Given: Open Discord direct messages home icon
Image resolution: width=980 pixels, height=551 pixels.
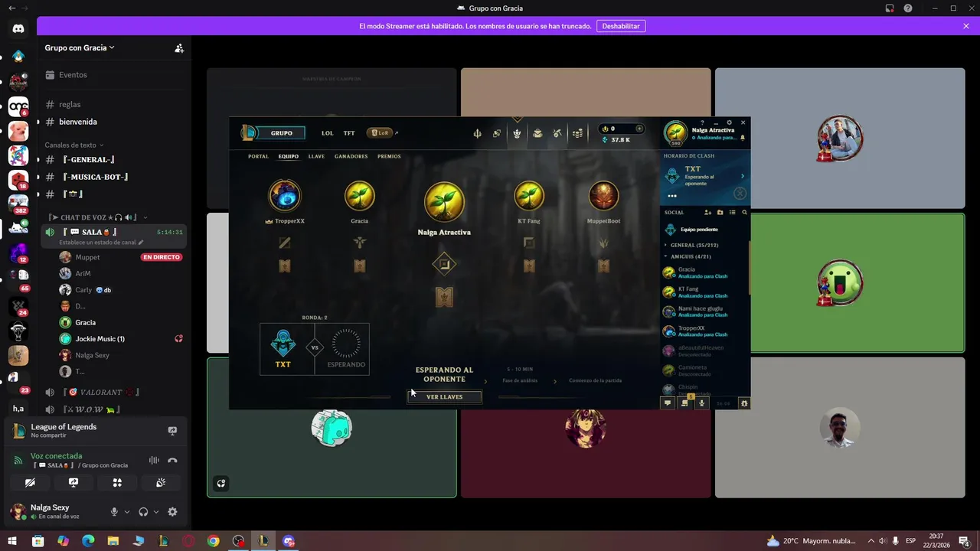Looking at the screenshot, I should 18,28.
